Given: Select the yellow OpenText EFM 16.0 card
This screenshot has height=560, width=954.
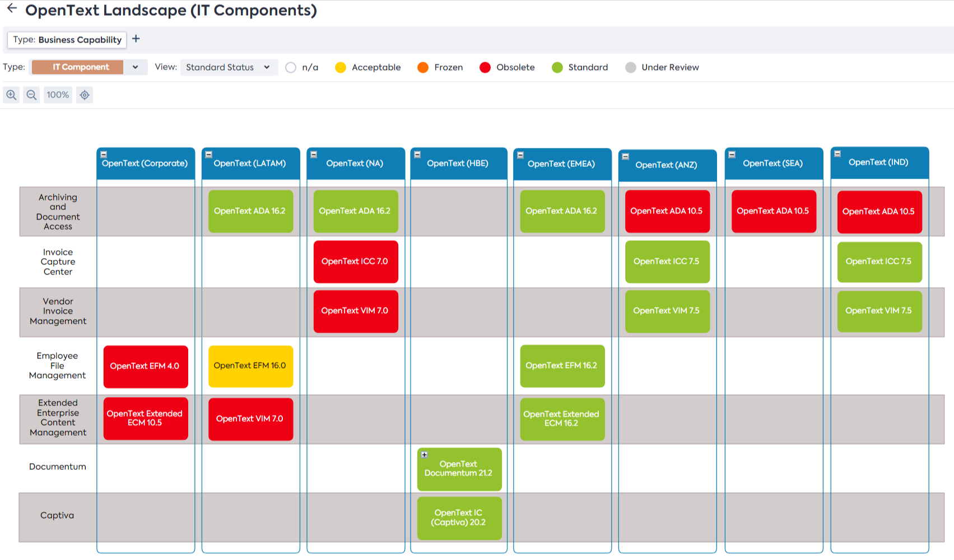Looking at the screenshot, I should pos(250,366).
